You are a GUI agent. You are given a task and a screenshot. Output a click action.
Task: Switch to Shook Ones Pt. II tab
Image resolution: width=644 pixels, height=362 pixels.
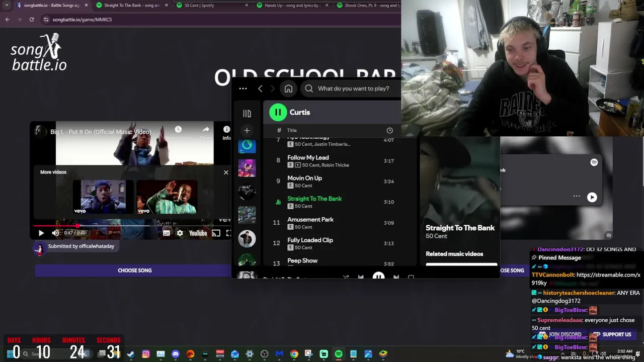click(367, 5)
